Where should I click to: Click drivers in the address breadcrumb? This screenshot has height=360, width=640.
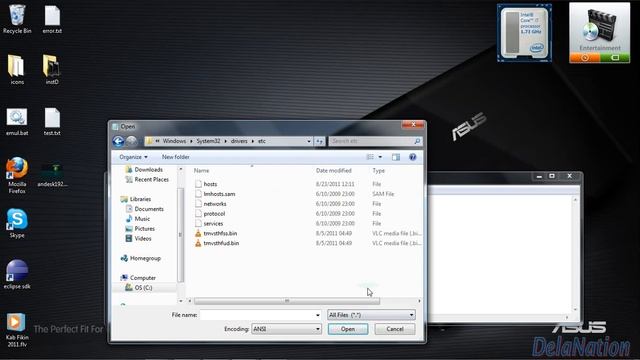point(239,141)
